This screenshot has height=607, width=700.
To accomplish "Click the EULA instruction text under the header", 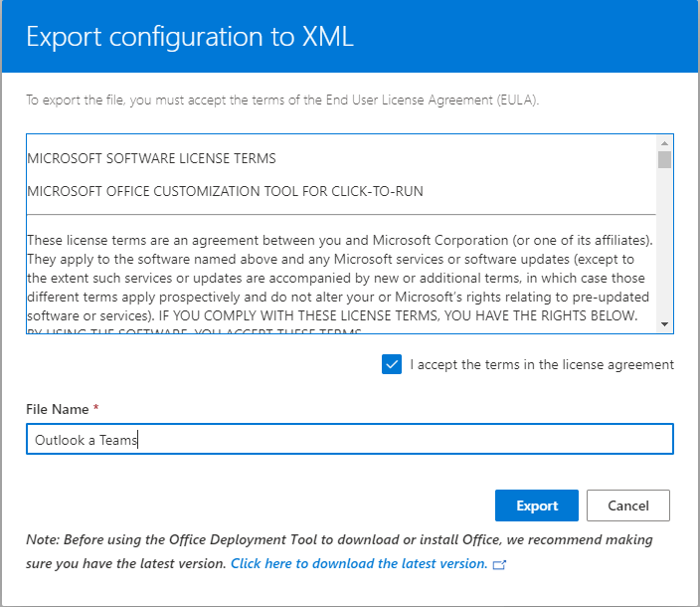I will (282, 100).
